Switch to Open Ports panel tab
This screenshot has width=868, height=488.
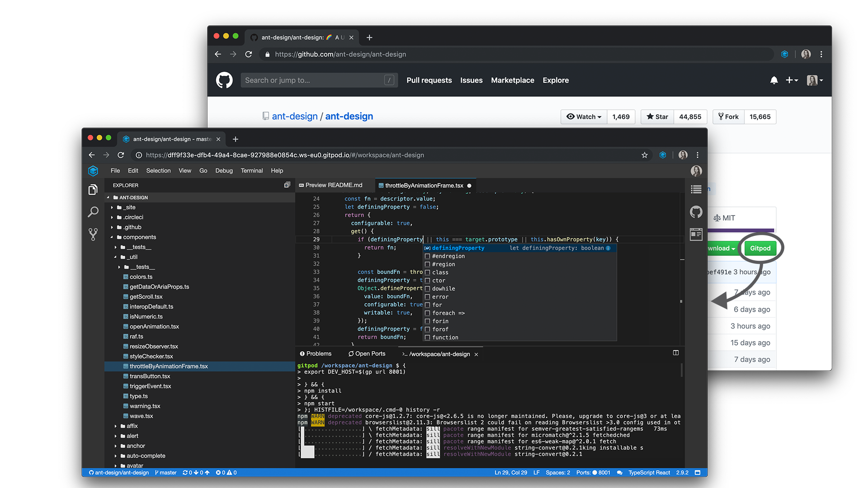coord(367,354)
